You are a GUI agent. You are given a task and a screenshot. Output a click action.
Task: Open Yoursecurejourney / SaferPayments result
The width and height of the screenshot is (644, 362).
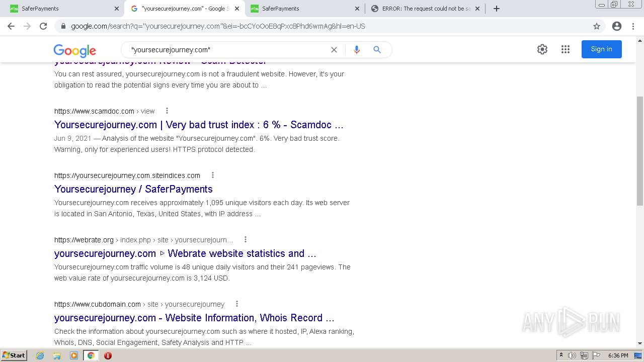133,189
